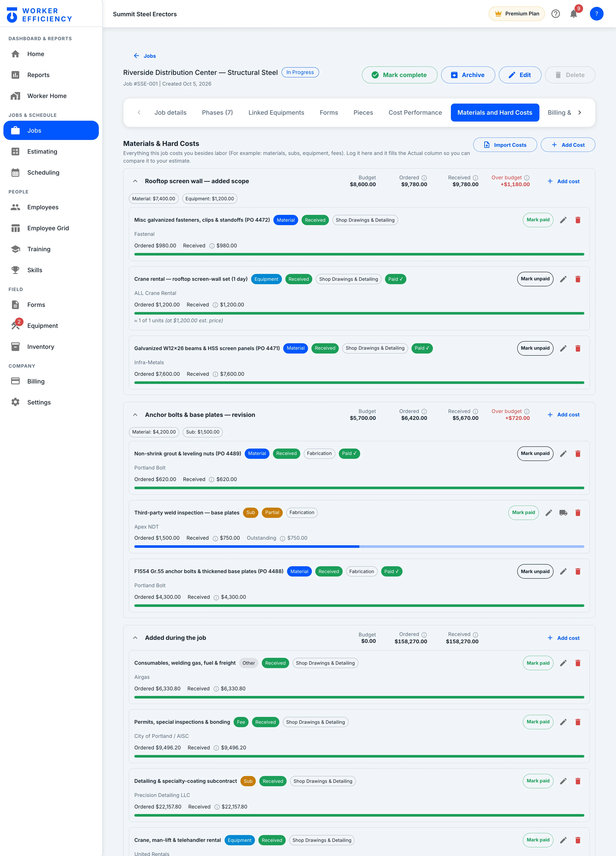This screenshot has width=616, height=856.
Task: Go back via the Jobs link
Action: coord(145,56)
